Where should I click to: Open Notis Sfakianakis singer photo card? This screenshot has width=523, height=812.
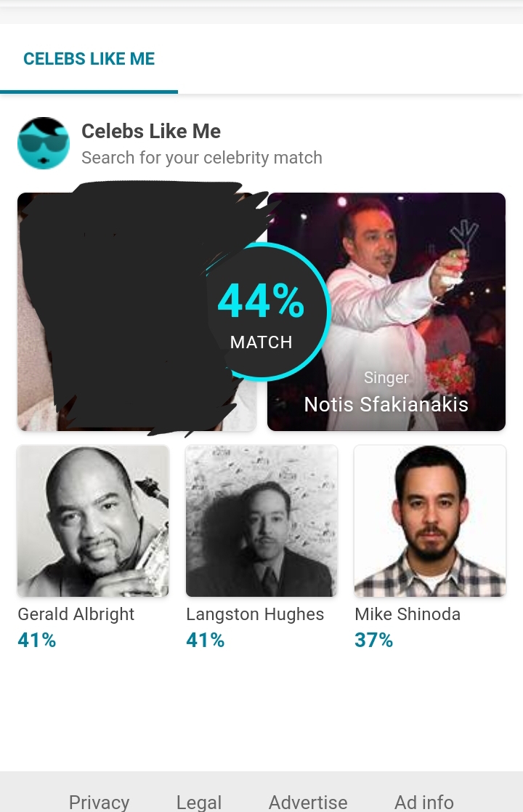(x=386, y=312)
